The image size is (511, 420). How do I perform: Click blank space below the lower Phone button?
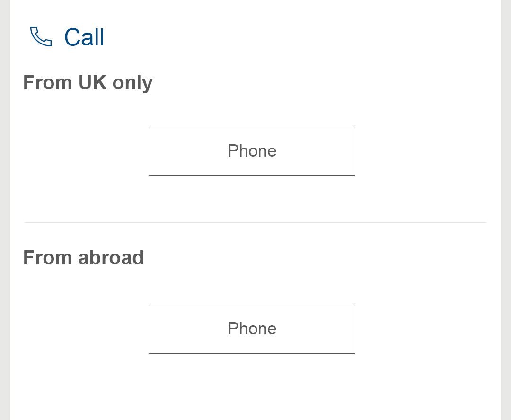tap(252, 388)
